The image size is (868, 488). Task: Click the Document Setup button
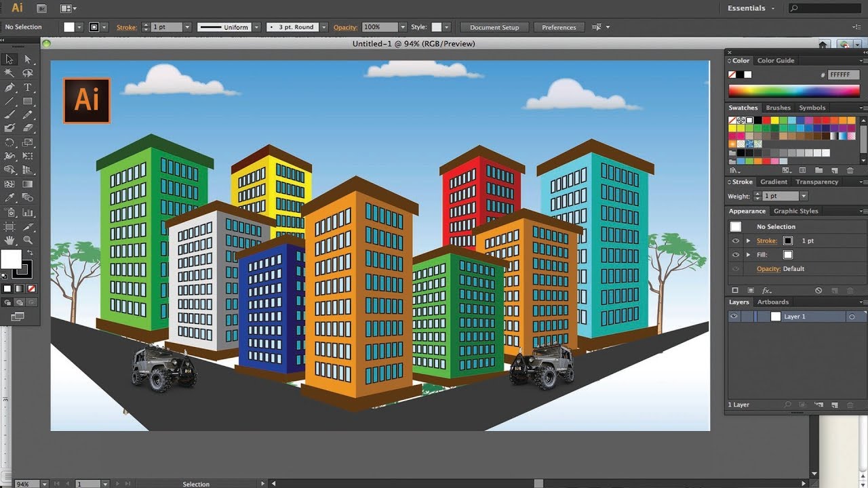point(494,27)
